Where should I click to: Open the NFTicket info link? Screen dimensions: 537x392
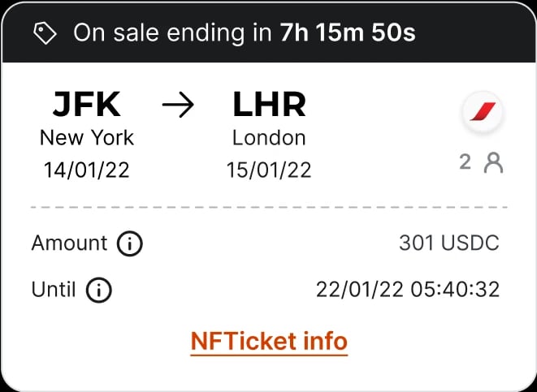pos(269,341)
